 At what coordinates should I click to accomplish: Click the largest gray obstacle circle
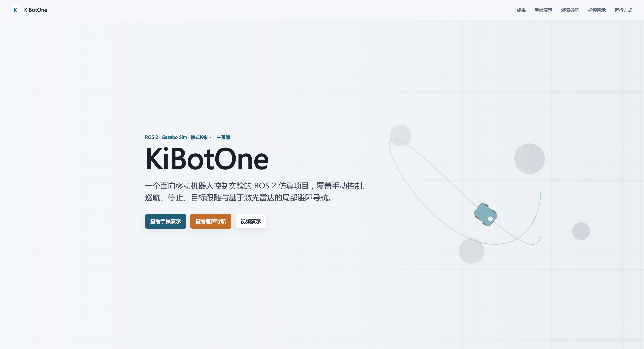(529, 159)
